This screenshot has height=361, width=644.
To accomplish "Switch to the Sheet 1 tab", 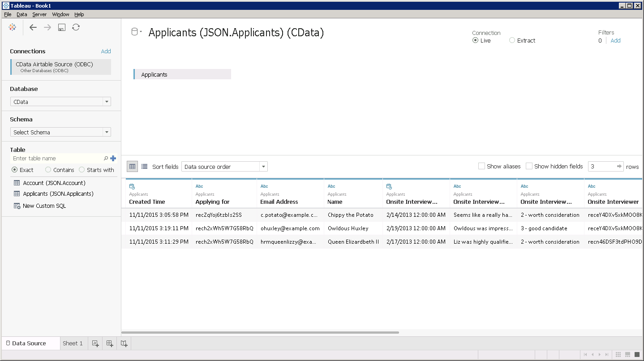I will 73,344.
